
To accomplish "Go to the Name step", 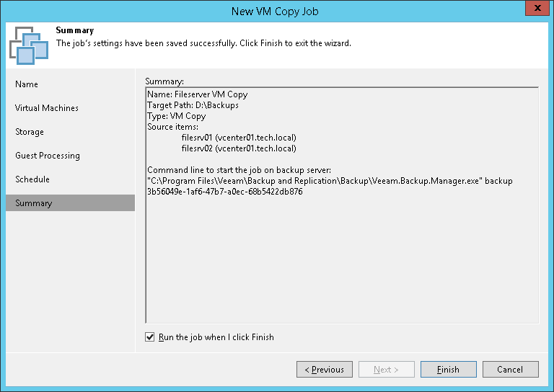I will (x=27, y=84).
